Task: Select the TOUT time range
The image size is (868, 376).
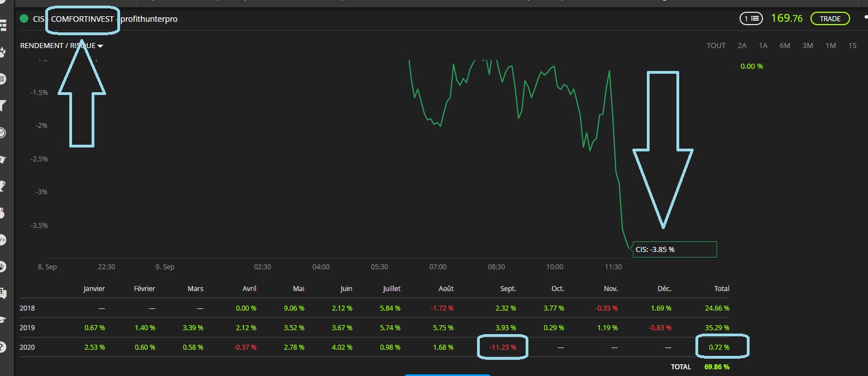Action: pos(716,46)
